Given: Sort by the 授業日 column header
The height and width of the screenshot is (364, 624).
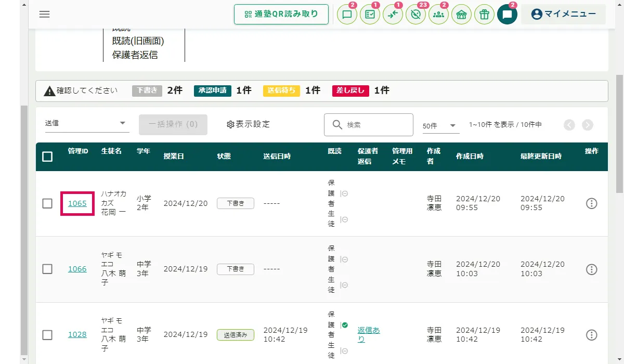Looking at the screenshot, I should coord(174,156).
